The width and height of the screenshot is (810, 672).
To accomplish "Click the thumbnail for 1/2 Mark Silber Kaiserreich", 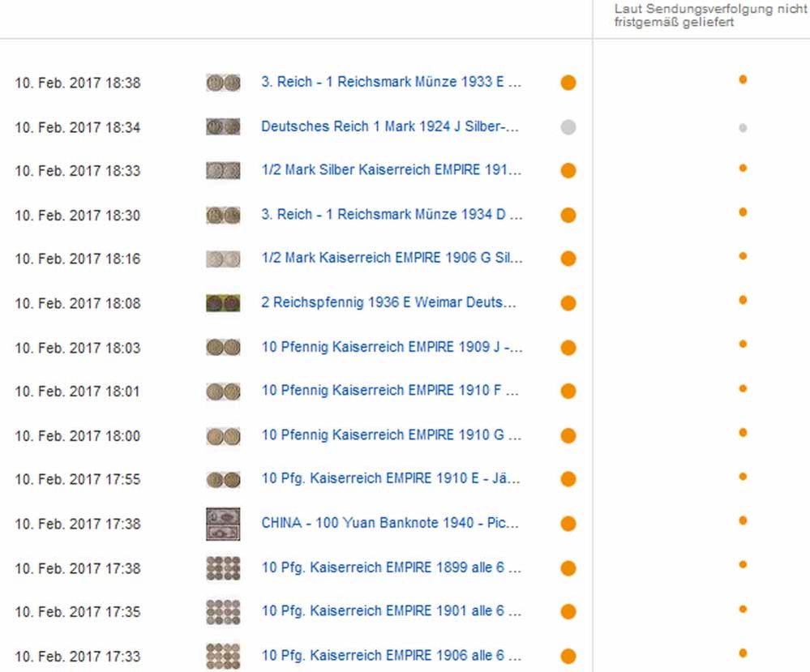I will pos(222,171).
